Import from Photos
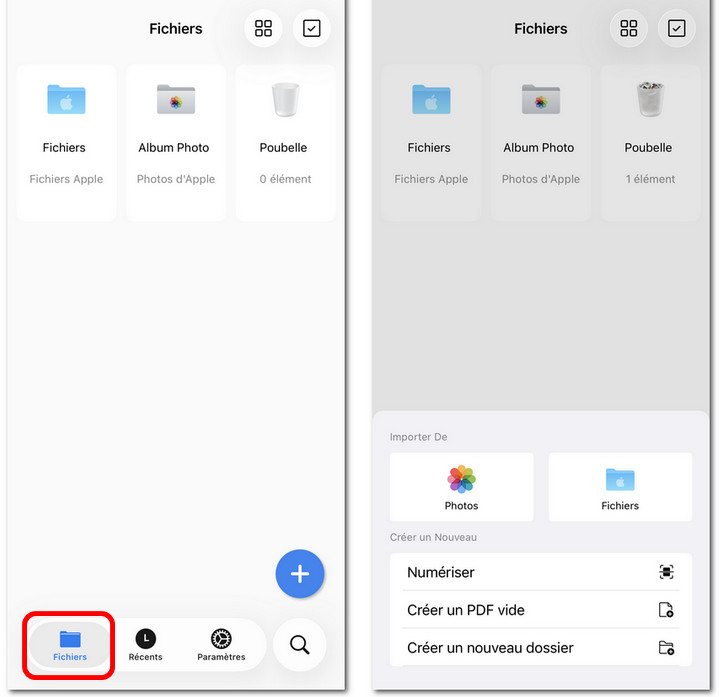Viewport: 719px width, 697px height. 461,487
